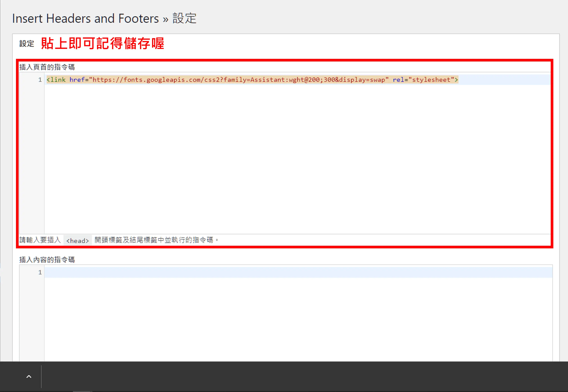The width and height of the screenshot is (568, 392).
Task: Click line number 1 in header editor gutter
Action: (x=40, y=80)
